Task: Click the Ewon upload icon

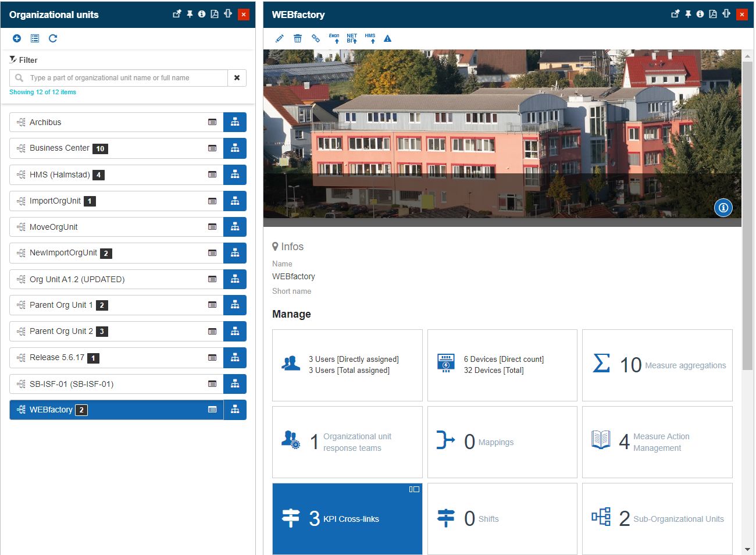Action: (x=334, y=38)
